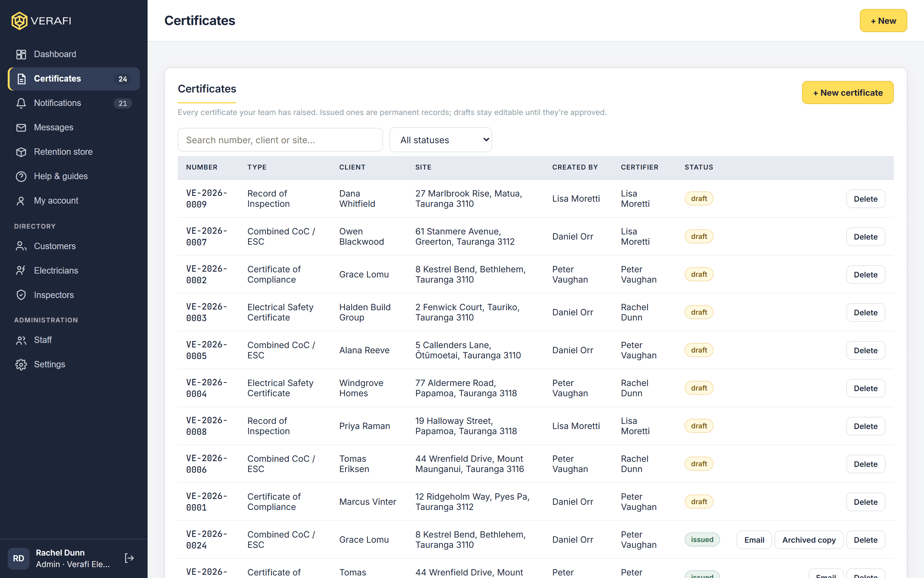This screenshot has height=578, width=924.
Task: Delete certificate VE-2026-0001
Action: click(866, 502)
